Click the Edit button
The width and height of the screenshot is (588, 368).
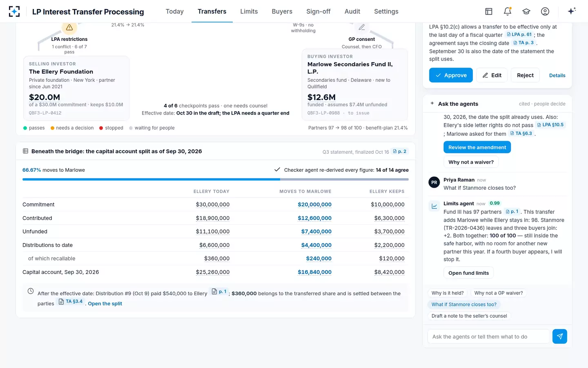(x=492, y=75)
